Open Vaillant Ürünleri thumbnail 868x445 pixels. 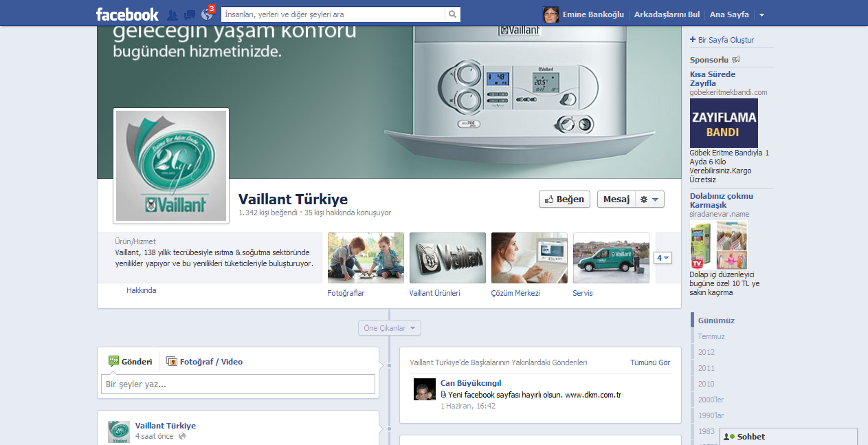(447, 258)
